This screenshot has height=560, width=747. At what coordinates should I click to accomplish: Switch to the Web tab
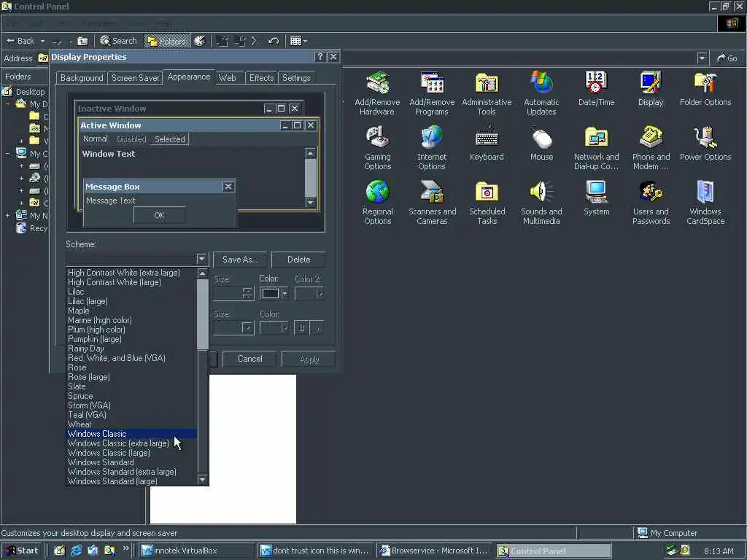(x=228, y=77)
